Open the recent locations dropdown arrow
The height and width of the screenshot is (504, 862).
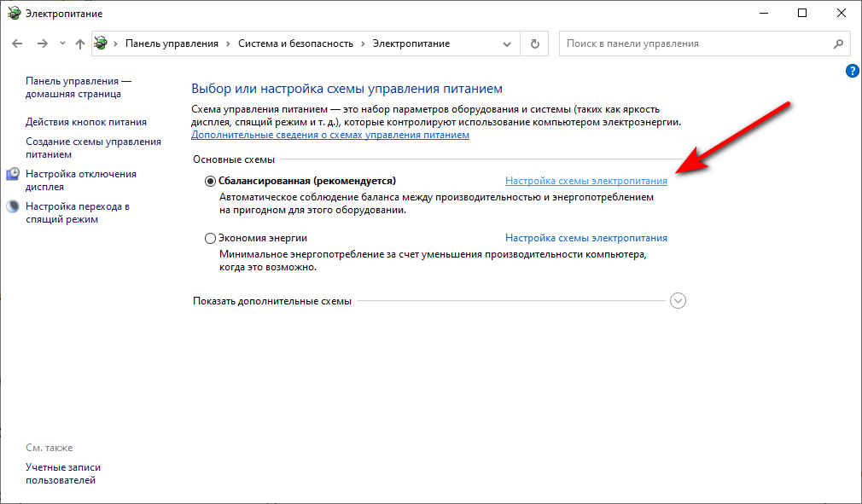[x=62, y=43]
